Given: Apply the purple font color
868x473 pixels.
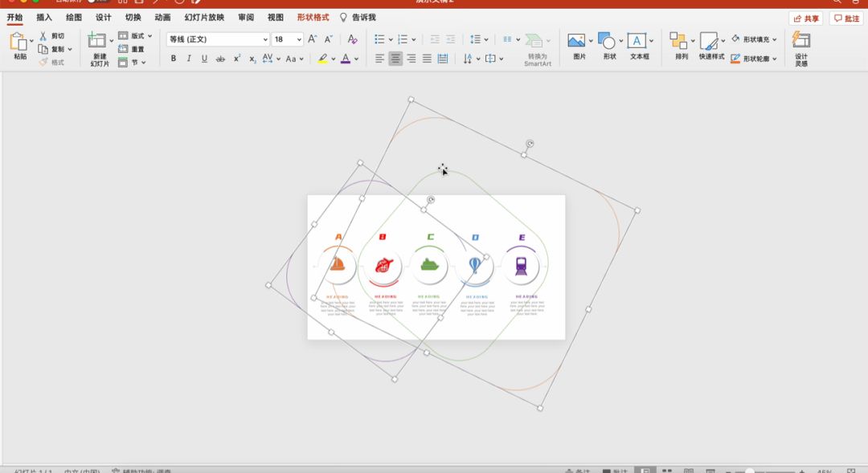Looking at the screenshot, I should point(346,58).
